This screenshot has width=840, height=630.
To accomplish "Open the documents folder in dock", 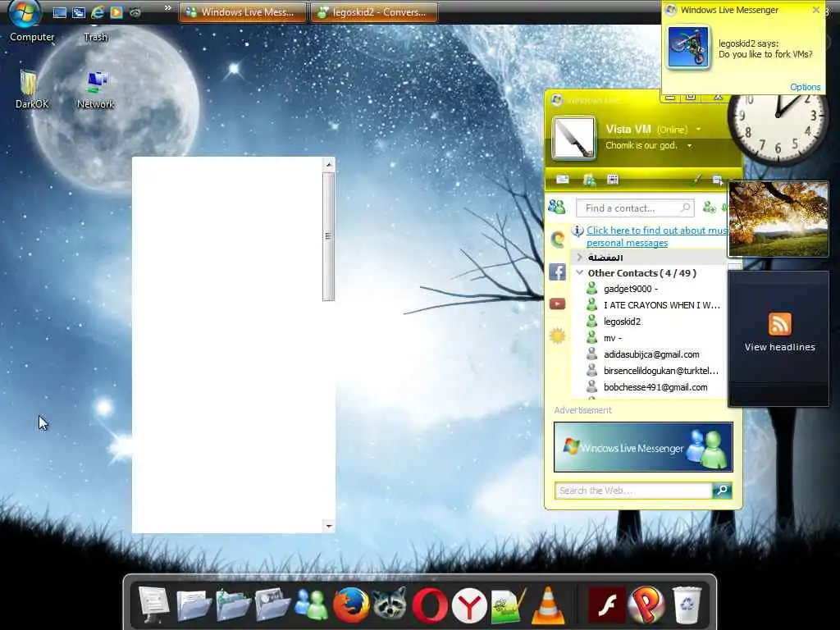I will coord(193,605).
